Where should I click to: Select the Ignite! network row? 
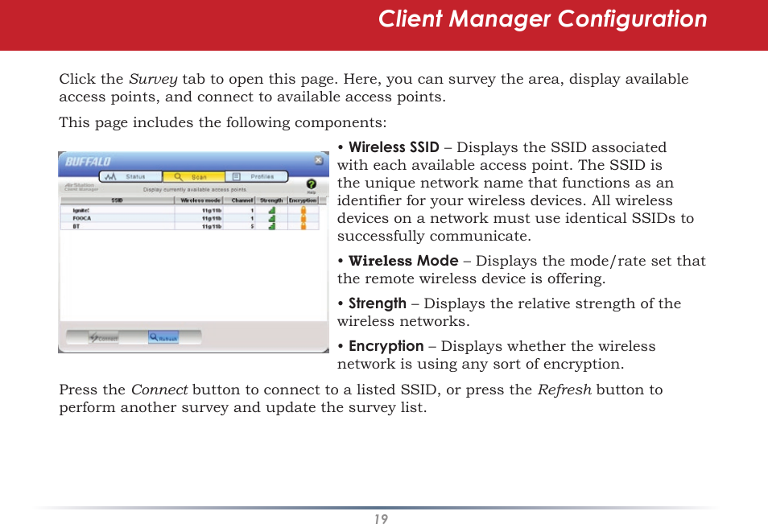pyautogui.click(x=190, y=210)
